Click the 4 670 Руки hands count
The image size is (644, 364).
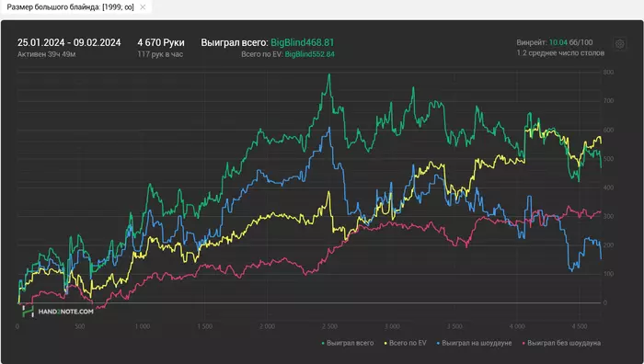pos(161,42)
